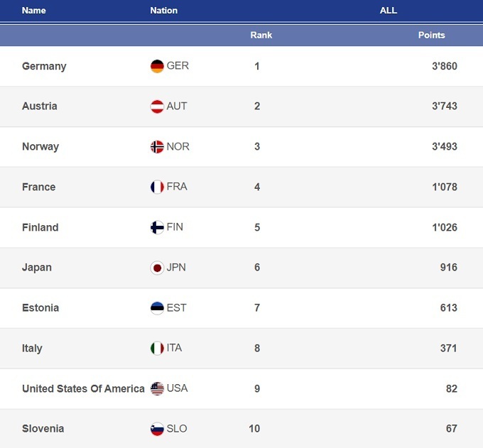Click Germany's 3'860 points value

445,66
